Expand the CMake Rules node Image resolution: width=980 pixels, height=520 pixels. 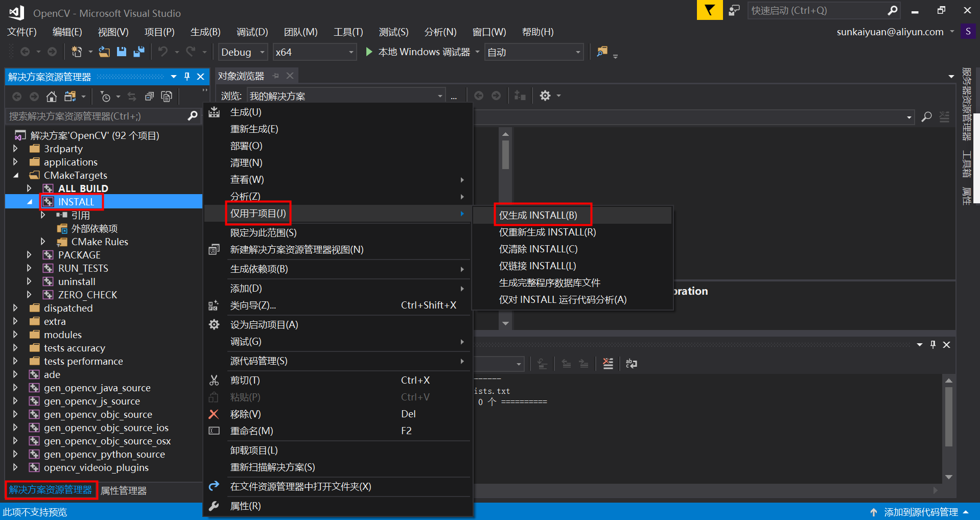point(43,242)
